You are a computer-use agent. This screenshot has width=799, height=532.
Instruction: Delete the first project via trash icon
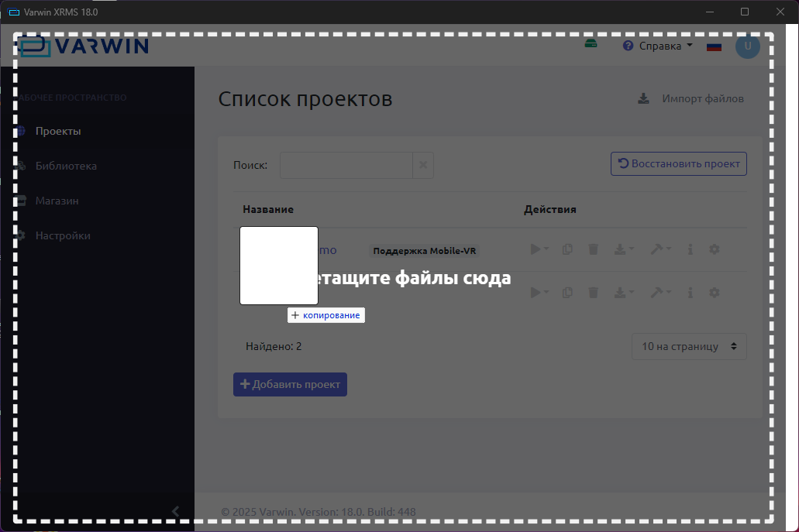click(x=593, y=249)
